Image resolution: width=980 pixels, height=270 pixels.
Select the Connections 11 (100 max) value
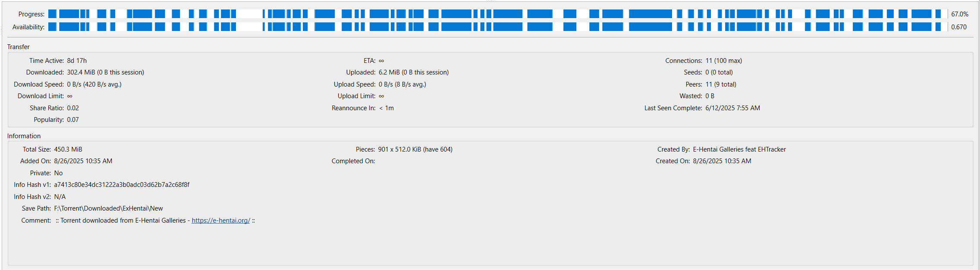(x=724, y=61)
